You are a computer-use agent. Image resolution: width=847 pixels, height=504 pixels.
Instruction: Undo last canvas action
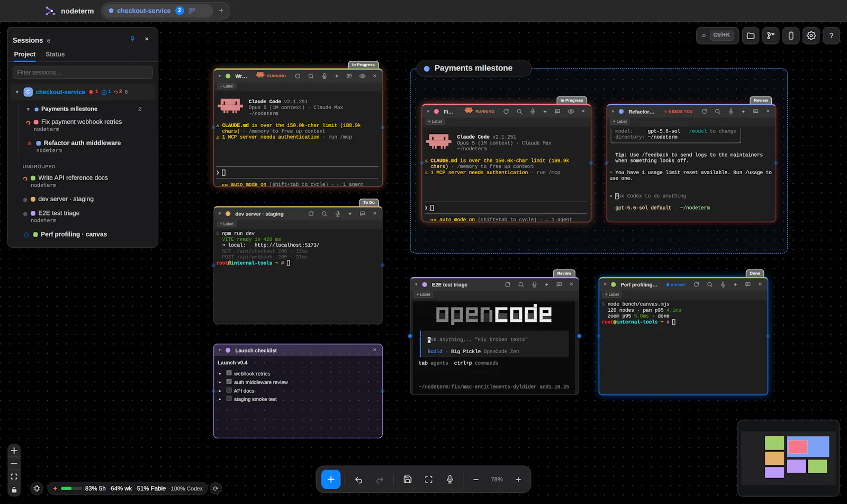tap(358, 480)
